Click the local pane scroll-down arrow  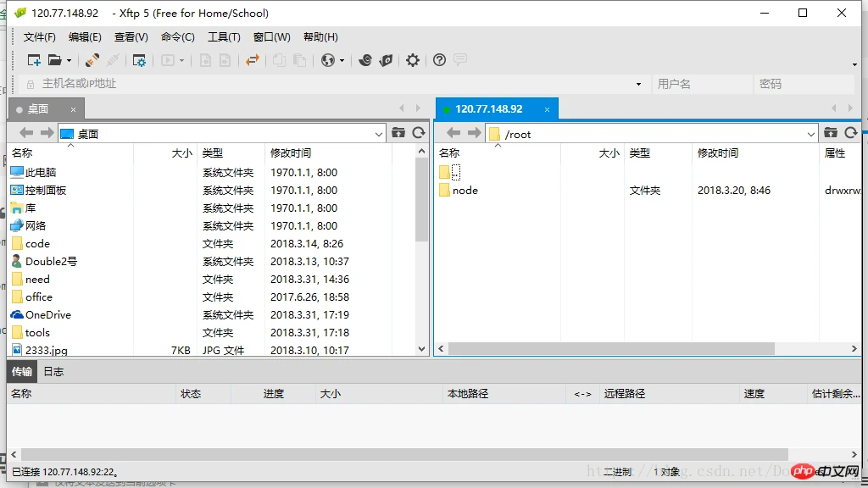(422, 349)
